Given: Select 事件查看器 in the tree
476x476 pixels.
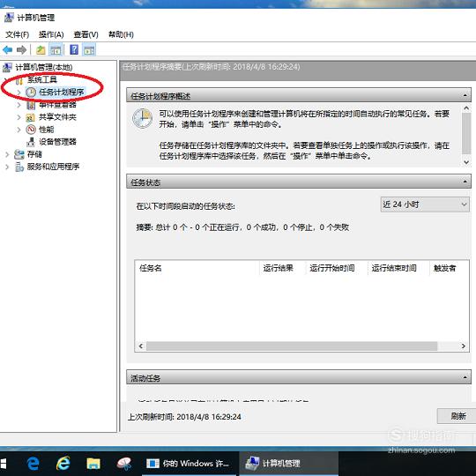Looking at the screenshot, I should pos(57,105).
